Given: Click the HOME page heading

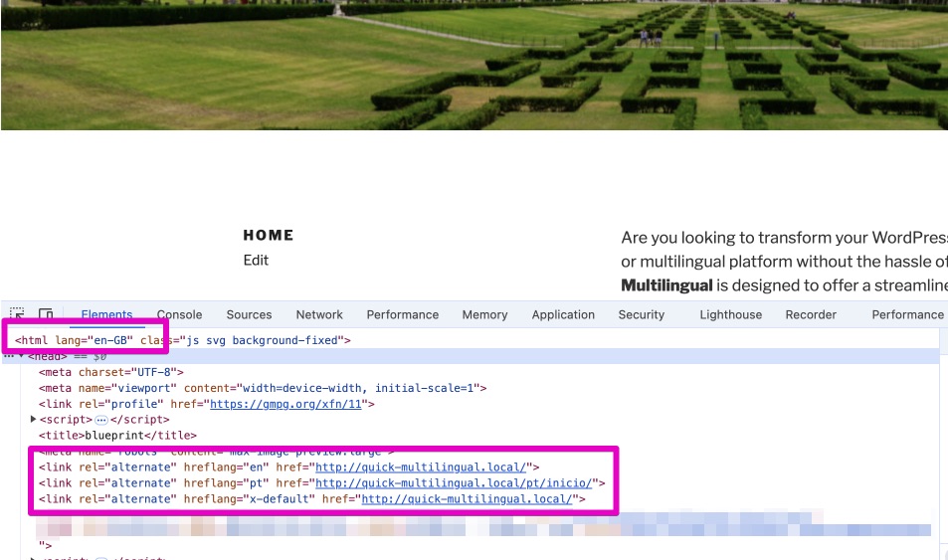Looking at the screenshot, I should pyautogui.click(x=269, y=236).
